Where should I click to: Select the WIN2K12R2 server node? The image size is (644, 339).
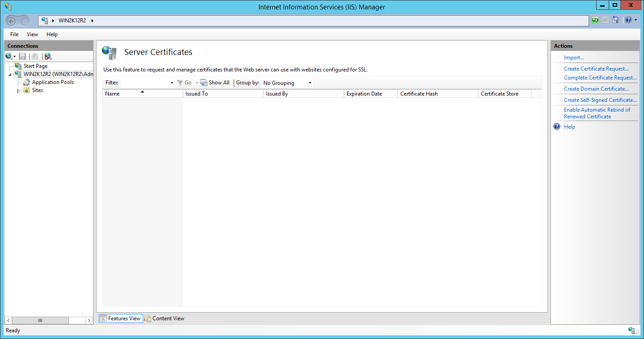pos(59,74)
